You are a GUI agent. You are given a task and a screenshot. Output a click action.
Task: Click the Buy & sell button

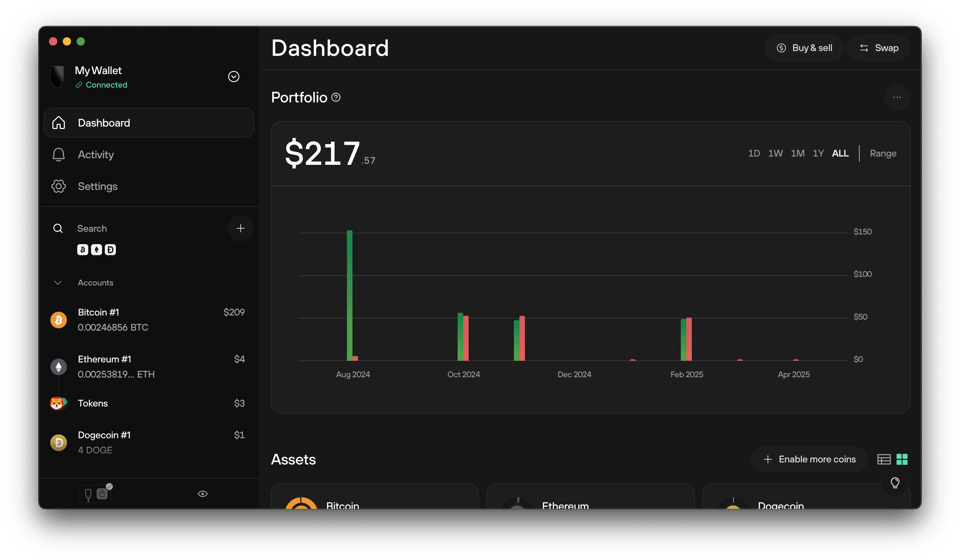[804, 48]
